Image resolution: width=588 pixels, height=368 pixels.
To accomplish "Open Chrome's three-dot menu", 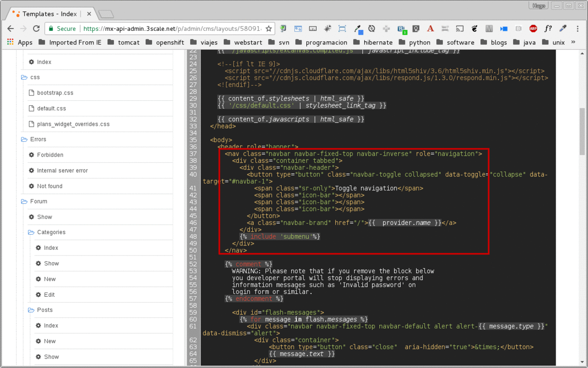I will point(578,28).
